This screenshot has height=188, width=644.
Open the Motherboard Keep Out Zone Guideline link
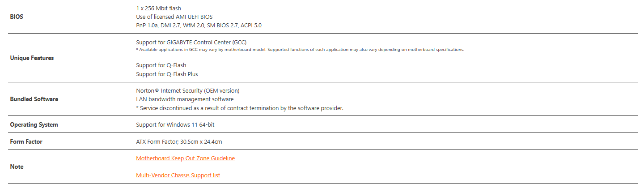click(185, 158)
